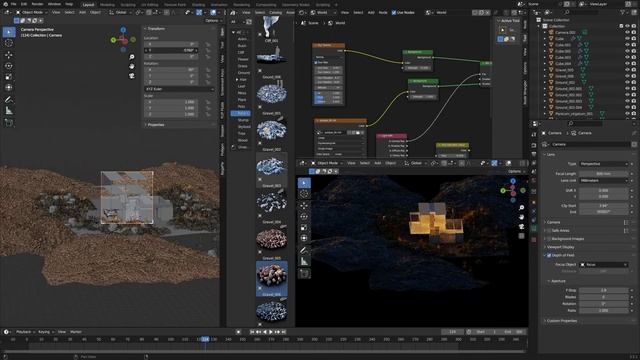This screenshot has width=640, height=360.
Task: Open XYZ Euler rotation mode dropdown
Action: pos(179,89)
